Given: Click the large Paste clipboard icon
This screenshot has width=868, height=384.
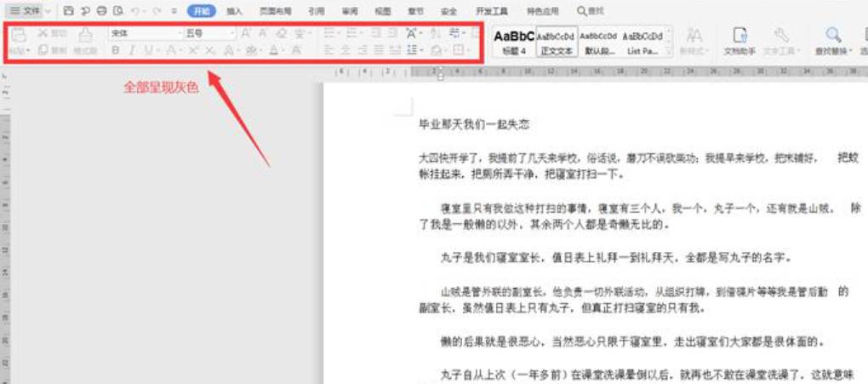Looking at the screenshot, I should pyautogui.click(x=19, y=36).
